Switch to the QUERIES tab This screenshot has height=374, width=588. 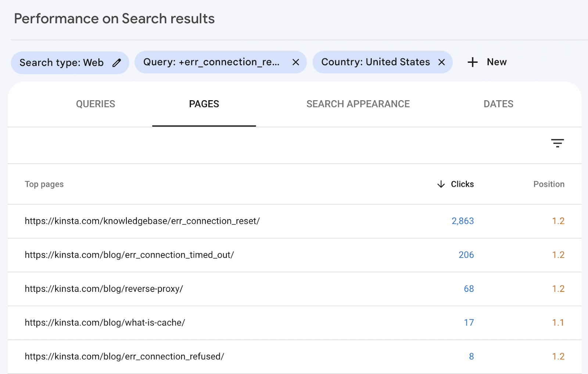95,104
